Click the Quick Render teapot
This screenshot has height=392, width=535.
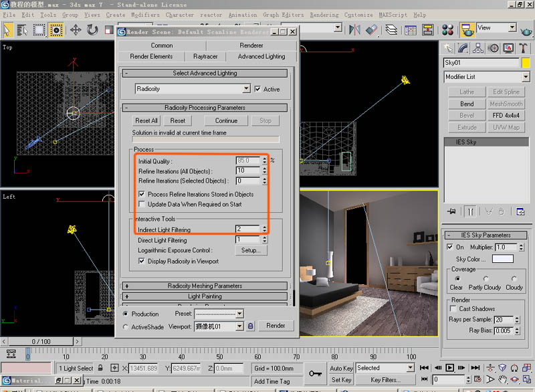pyautogui.click(x=526, y=31)
